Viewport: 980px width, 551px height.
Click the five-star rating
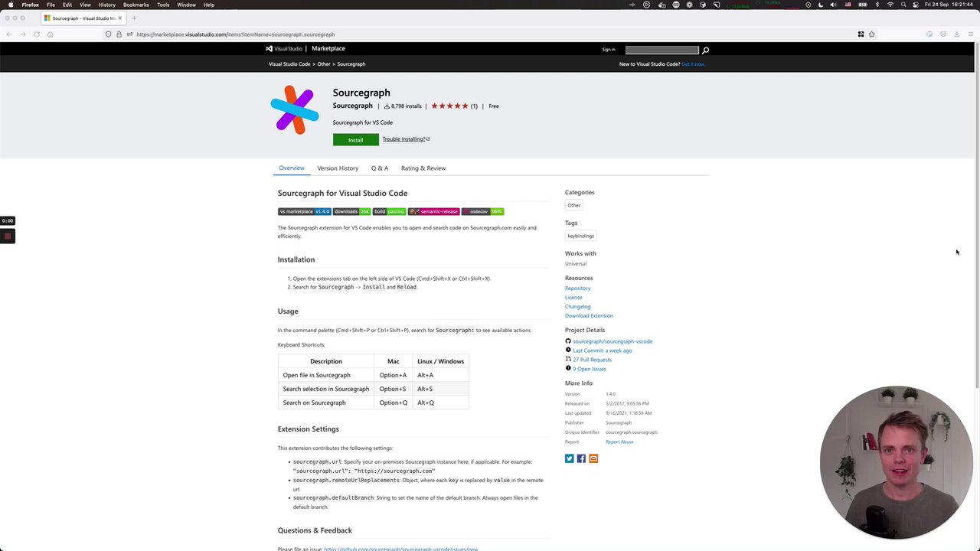click(x=449, y=106)
